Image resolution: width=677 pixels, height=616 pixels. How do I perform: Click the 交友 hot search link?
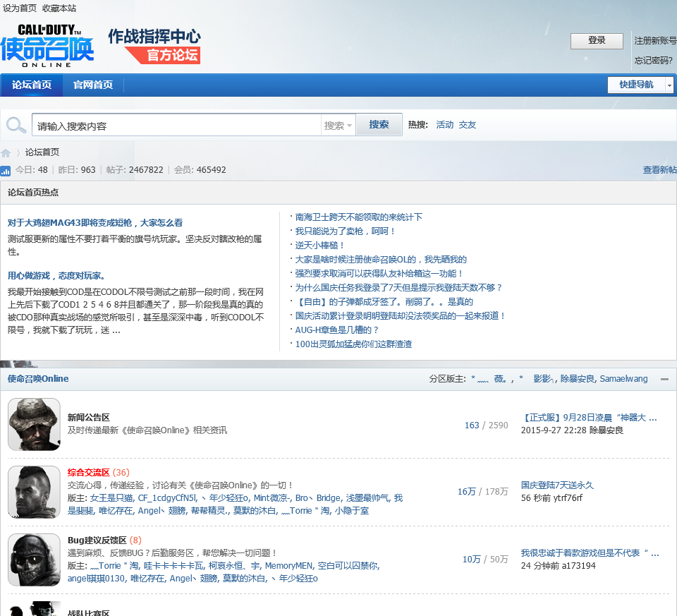coord(467,125)
